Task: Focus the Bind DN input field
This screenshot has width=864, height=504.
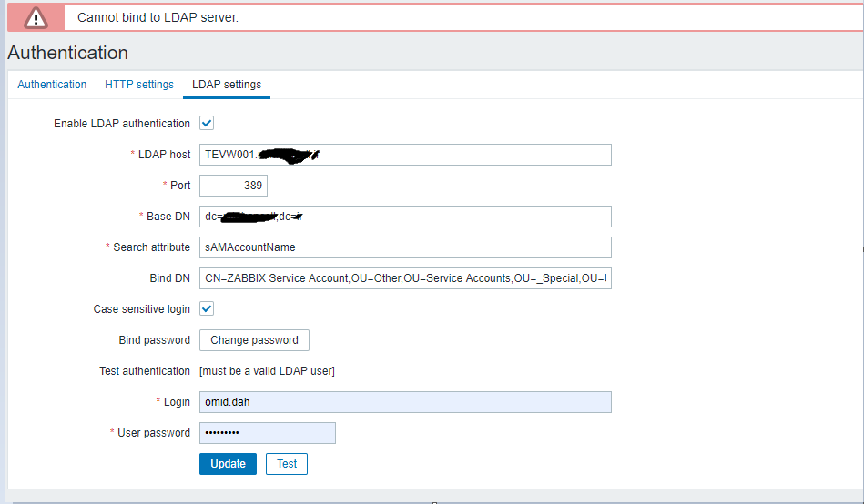Action: 405,278
